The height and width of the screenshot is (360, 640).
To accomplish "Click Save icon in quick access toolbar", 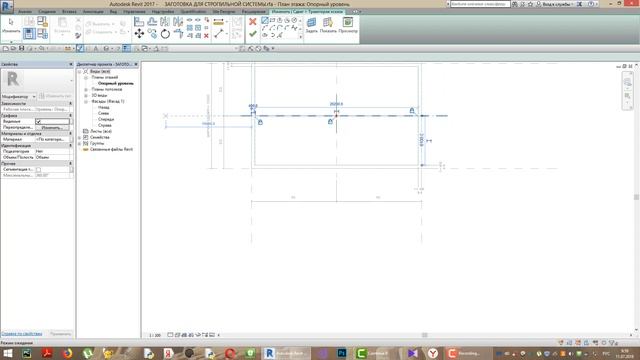I will click(x=21, y=49).
